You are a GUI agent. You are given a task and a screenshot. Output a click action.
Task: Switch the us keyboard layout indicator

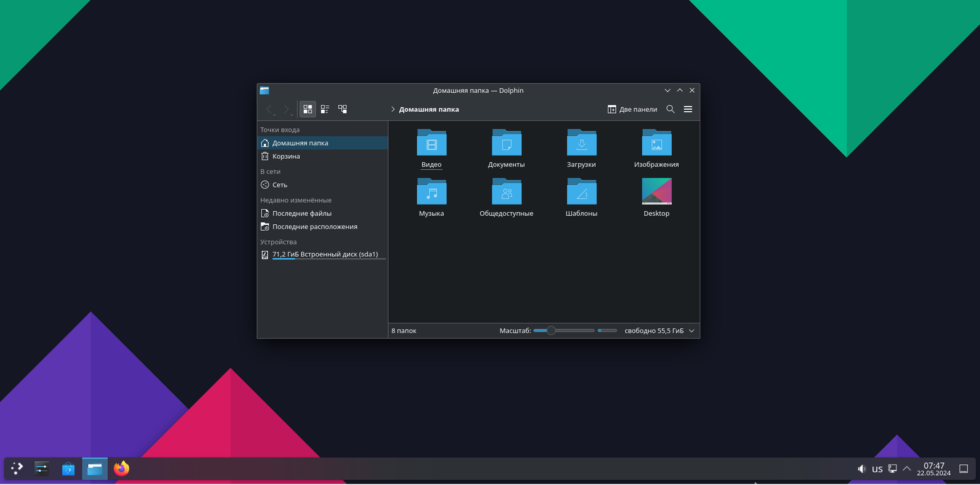(x=877, y=469)
